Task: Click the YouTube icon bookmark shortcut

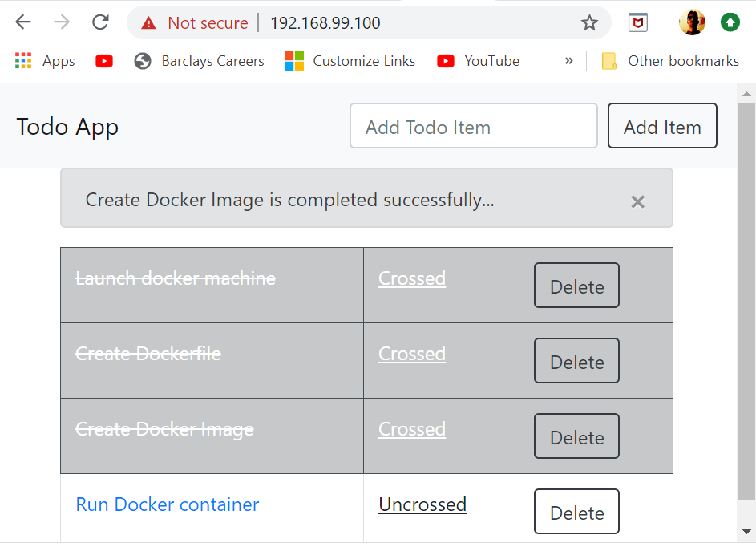Action: point(103,60)
